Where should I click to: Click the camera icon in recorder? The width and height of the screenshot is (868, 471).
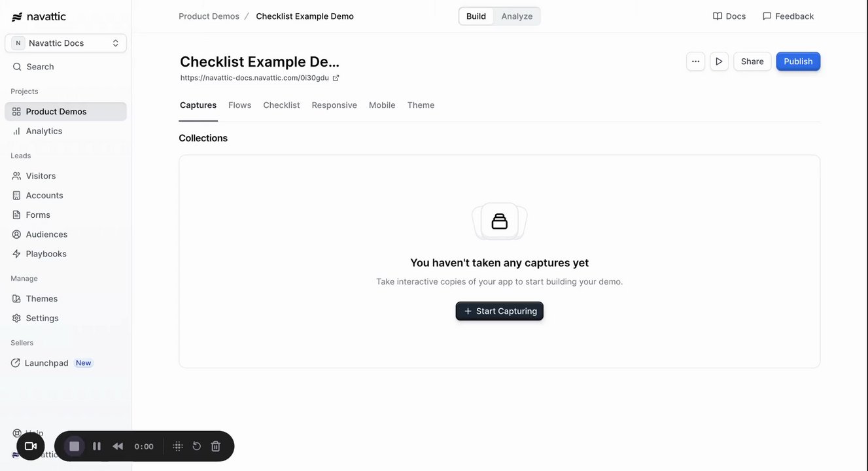(x=30, y=446)
